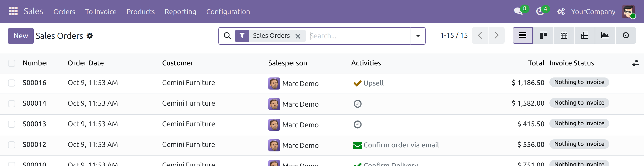The image size is (644, 166).
Task: Sort by the Order Date column header
Action: pyautogui.click(x=86, y=63)
